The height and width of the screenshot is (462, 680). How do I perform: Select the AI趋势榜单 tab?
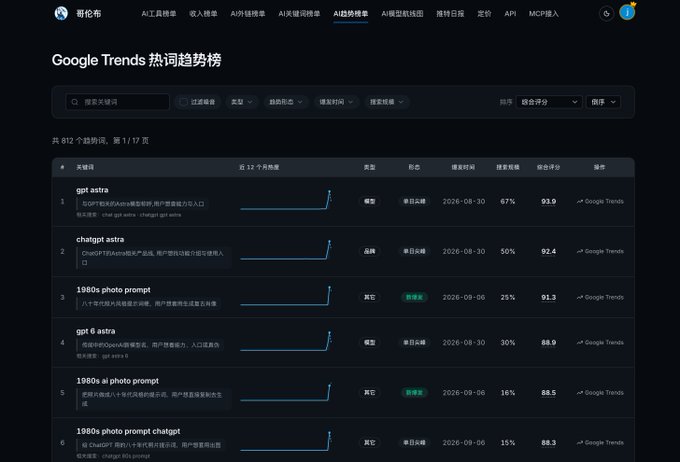tap(350, 13)
